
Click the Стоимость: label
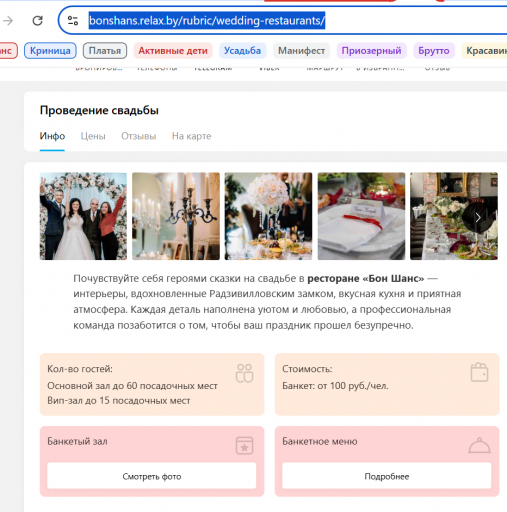307,369
